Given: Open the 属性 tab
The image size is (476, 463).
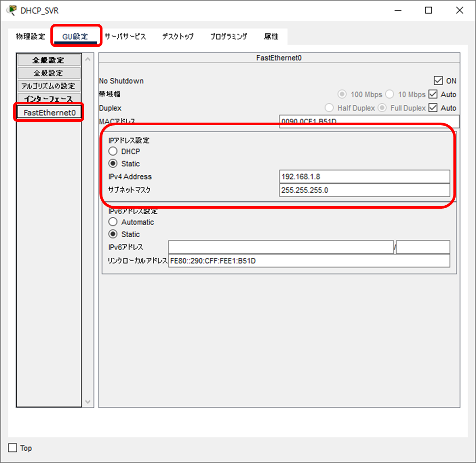Looking at the screenshot, I should pos(271,37).
